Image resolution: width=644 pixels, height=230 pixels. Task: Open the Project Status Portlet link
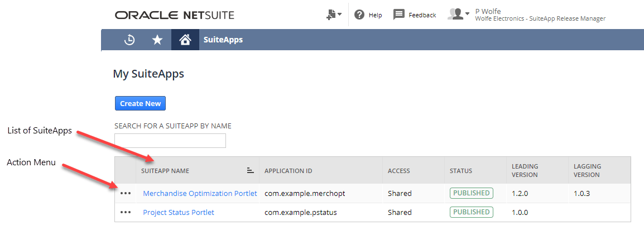[178, 212]
